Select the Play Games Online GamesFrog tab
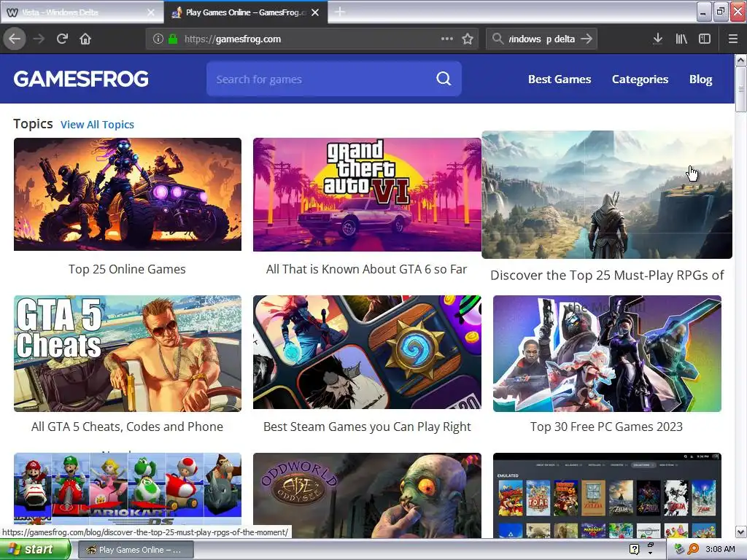Screen dimensions: 747x560 pyautogui.click(x=246, y=12)
